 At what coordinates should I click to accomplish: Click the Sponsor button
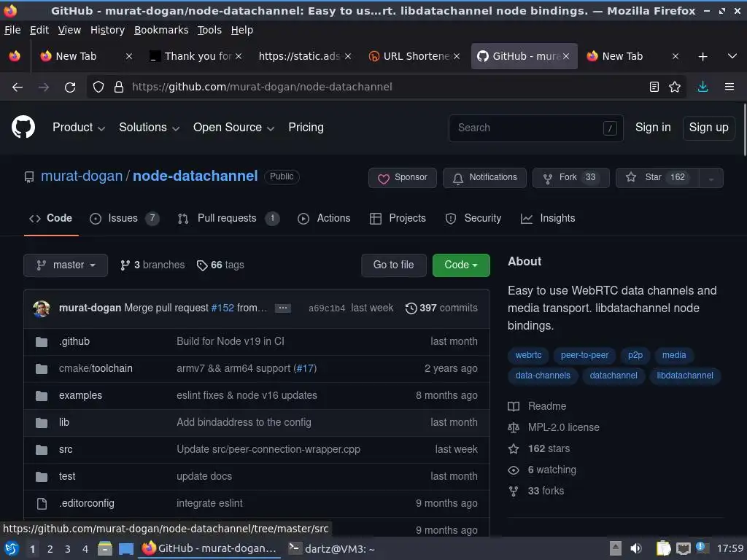point(403,178)
